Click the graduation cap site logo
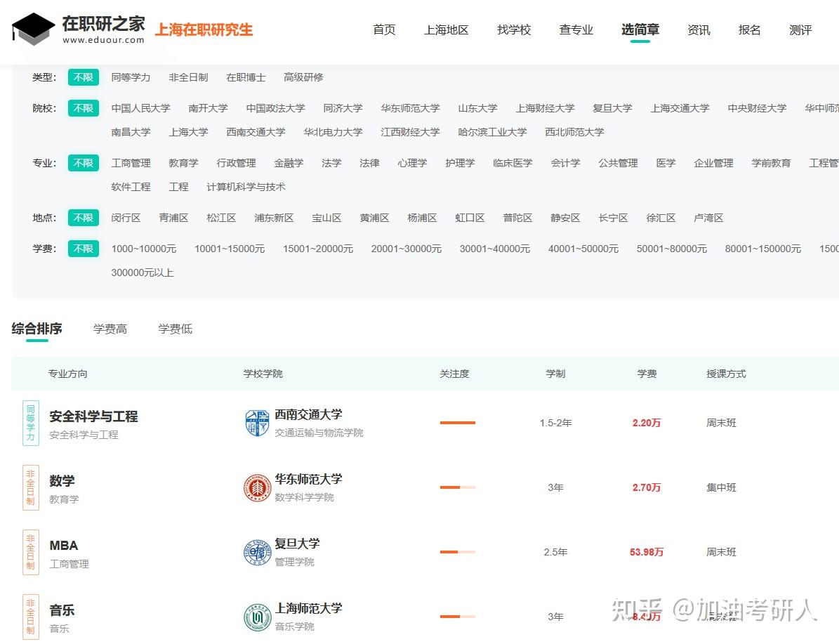839x644 pixels. (33, 29)
